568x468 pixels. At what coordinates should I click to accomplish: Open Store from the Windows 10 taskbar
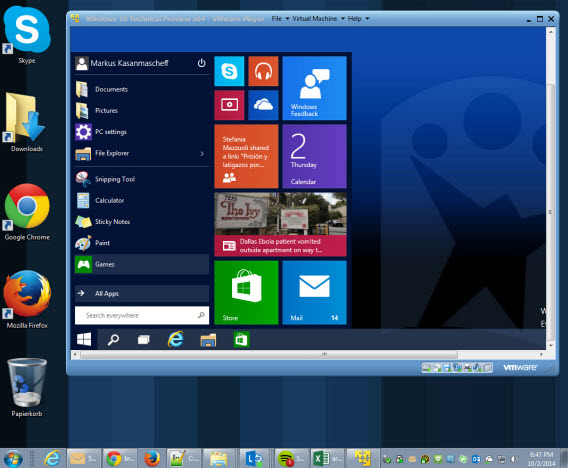point(241,340)
